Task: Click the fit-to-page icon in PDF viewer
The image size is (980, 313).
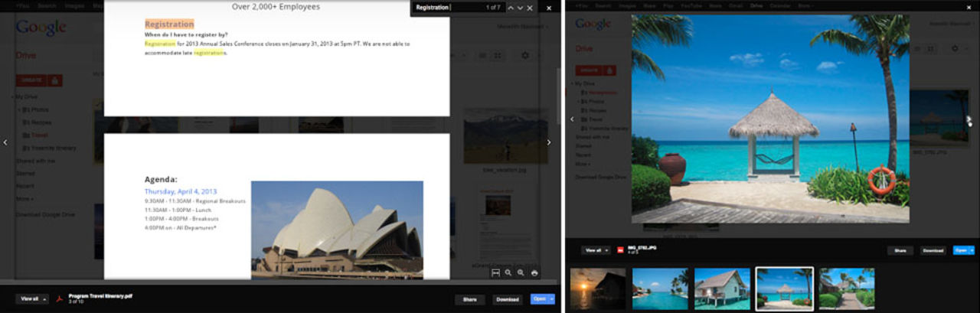Action: click(x=496, y=272)
